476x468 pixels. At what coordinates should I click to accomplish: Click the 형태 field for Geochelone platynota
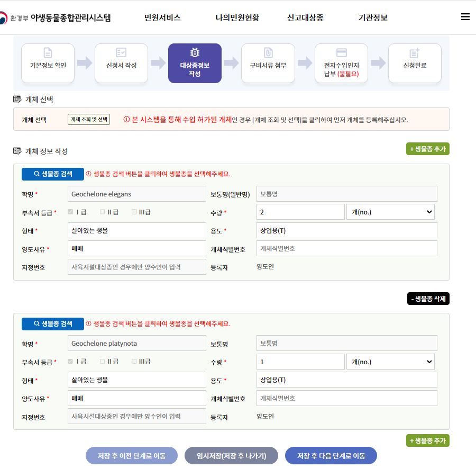[137, 380]
